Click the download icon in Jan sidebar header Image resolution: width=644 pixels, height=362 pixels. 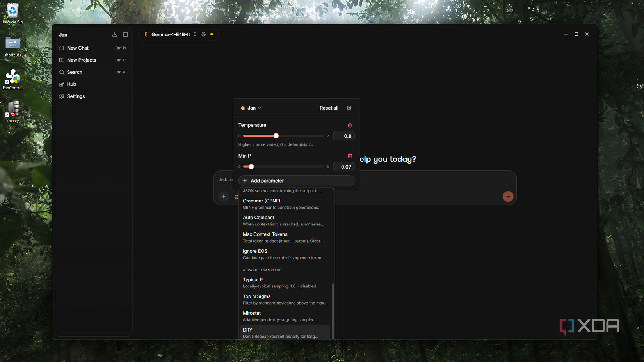[115, 35]
